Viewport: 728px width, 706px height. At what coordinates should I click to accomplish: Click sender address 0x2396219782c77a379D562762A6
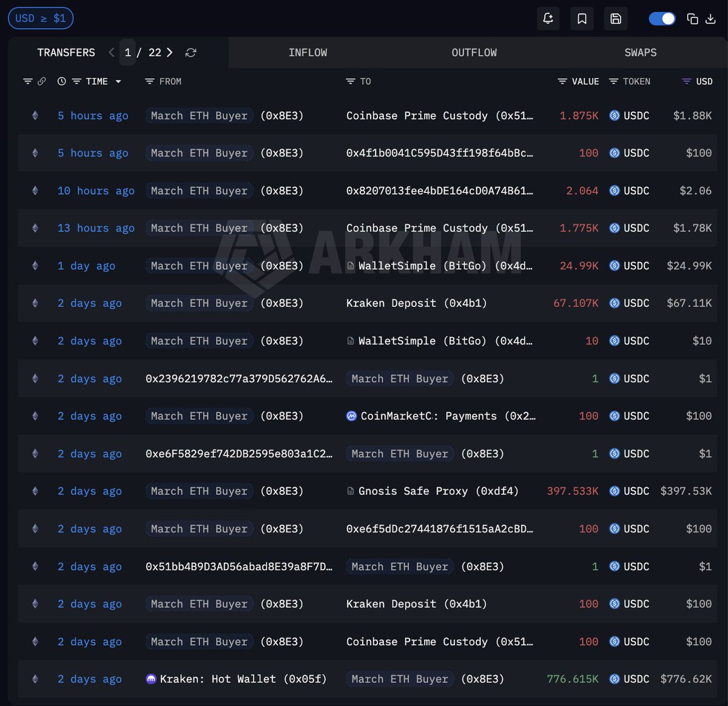point(239,378)
